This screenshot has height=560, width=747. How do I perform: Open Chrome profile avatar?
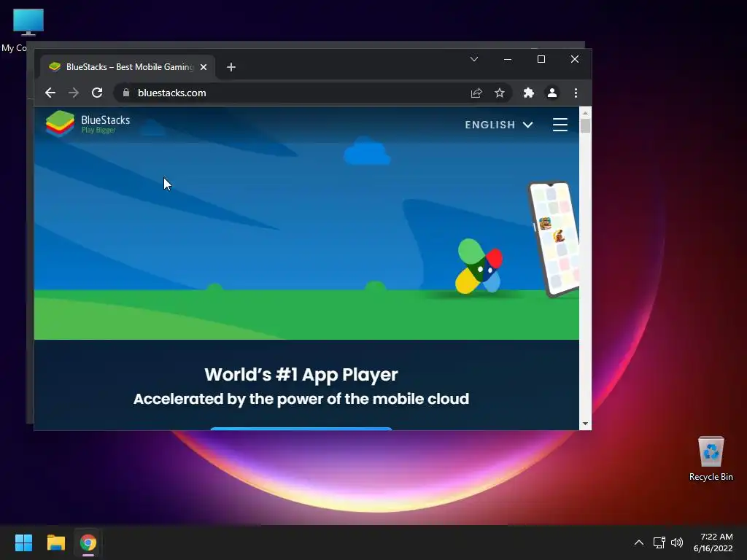[552, 93]
